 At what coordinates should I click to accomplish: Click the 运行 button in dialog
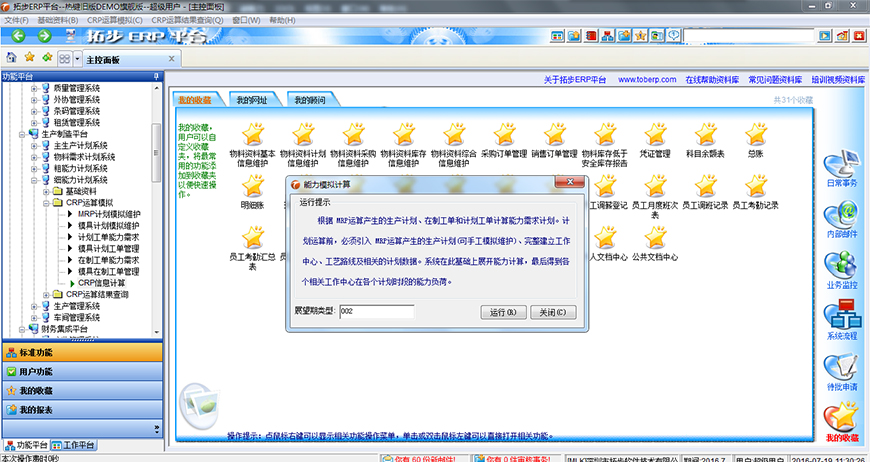(503, 312)
